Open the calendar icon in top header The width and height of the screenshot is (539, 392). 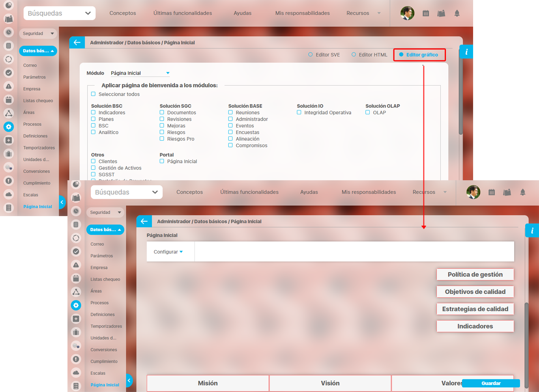pyautogui.click(x=426, y=13)
